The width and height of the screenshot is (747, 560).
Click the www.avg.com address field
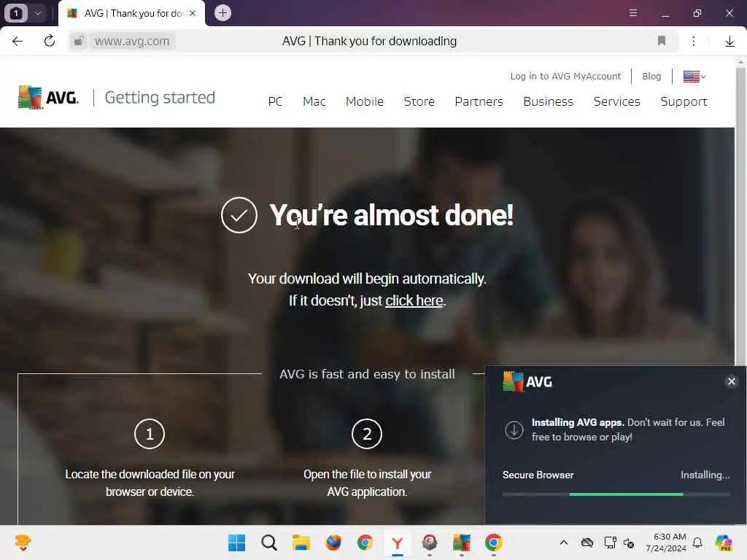(x=133, y=42)
